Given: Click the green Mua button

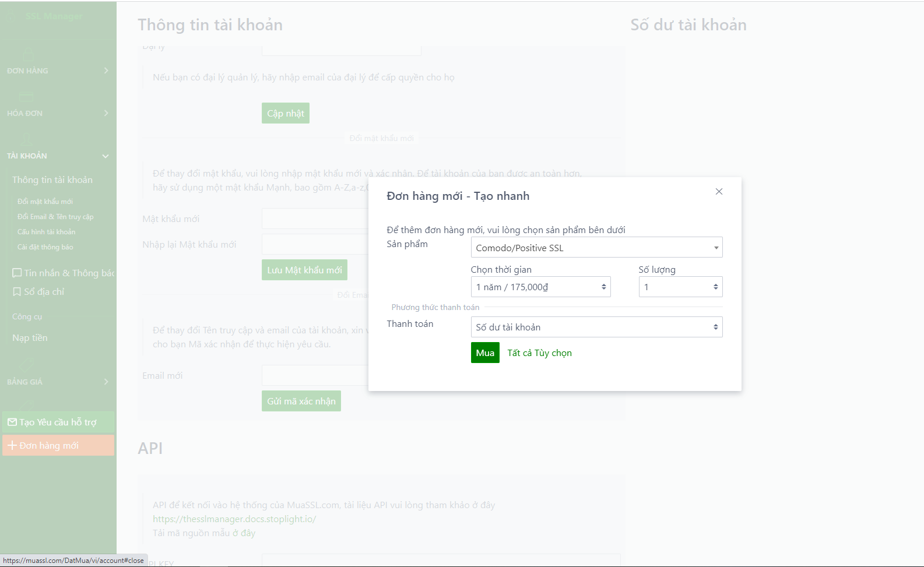Looking at the screenshot, I should pyautogui.click(x=485, y=353).
